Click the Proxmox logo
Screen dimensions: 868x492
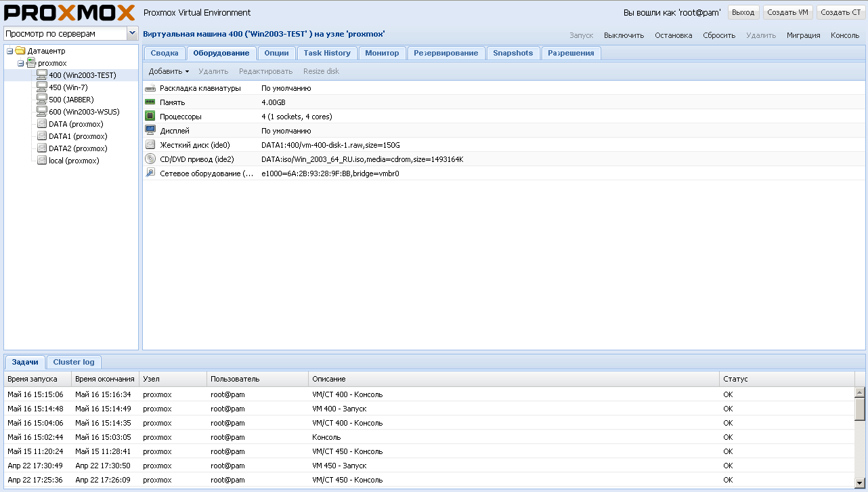70,13
